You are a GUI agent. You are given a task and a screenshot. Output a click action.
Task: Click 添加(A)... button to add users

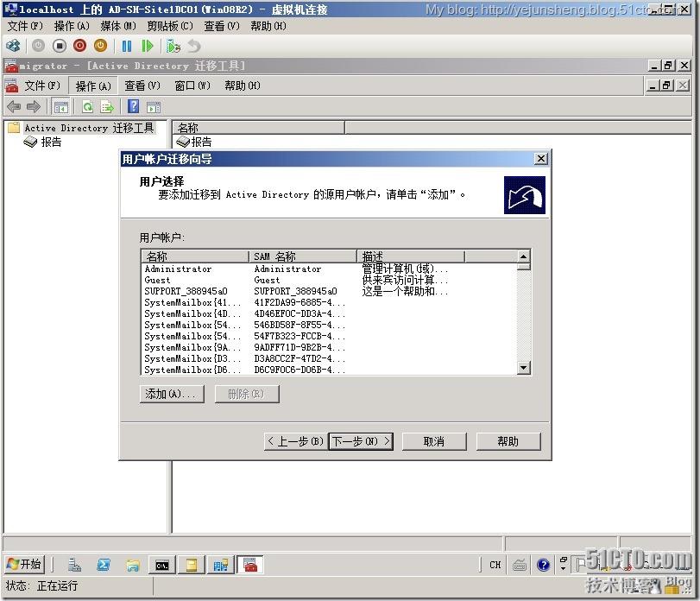point(172,395)
